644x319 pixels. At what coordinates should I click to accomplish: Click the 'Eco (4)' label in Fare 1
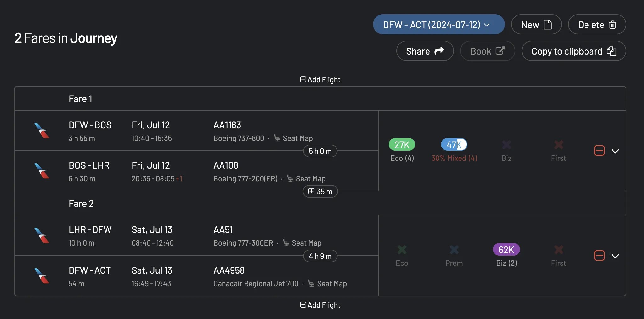coord(402,158)
